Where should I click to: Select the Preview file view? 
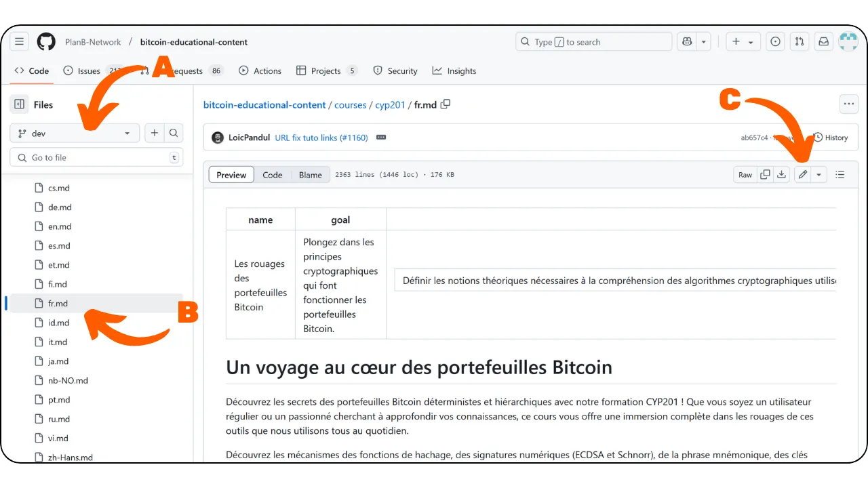[231, 175]
